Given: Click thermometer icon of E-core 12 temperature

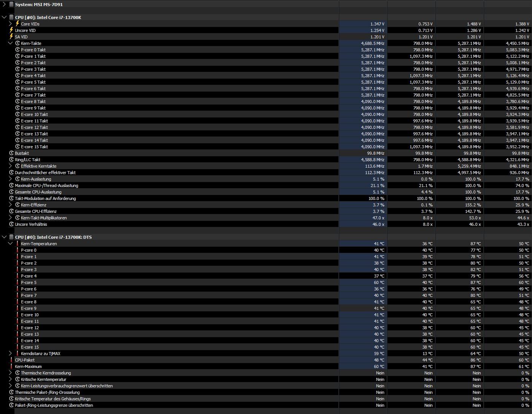Looking at the screenshot, I should click(x=17, y=328).
